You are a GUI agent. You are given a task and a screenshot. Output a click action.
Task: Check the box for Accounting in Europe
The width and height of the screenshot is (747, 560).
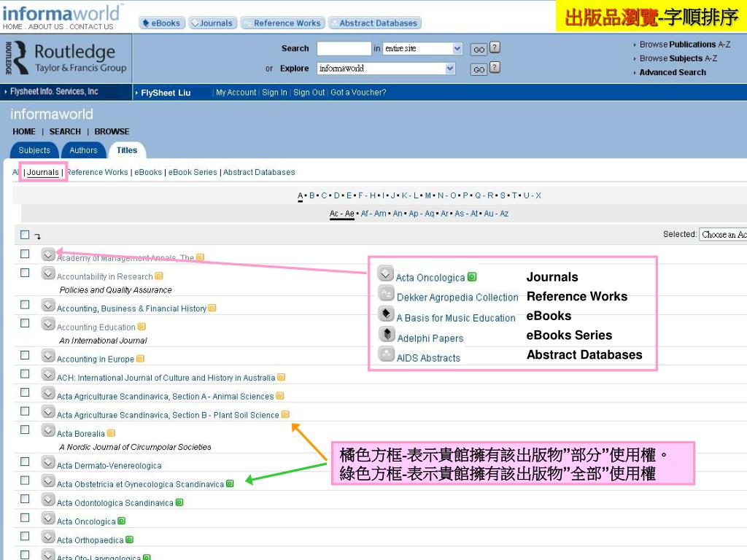[25, 355]
